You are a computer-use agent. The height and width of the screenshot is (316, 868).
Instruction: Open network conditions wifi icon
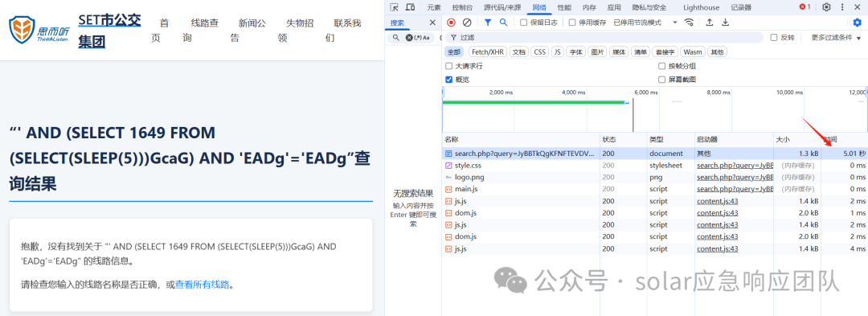point(690,23)
